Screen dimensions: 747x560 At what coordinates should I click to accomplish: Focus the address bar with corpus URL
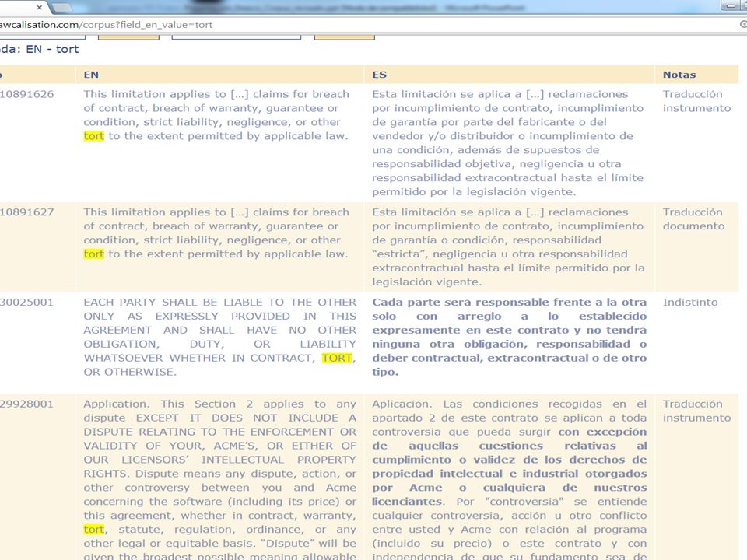pos(366,25)
